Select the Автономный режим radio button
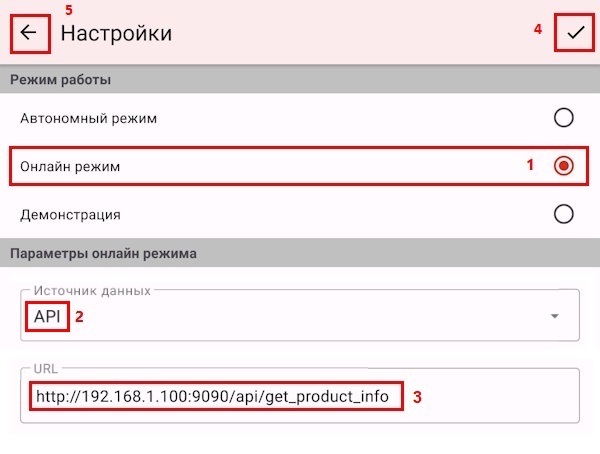The width and height of the screenshot is (600, 454). click(x=563, y=118)
